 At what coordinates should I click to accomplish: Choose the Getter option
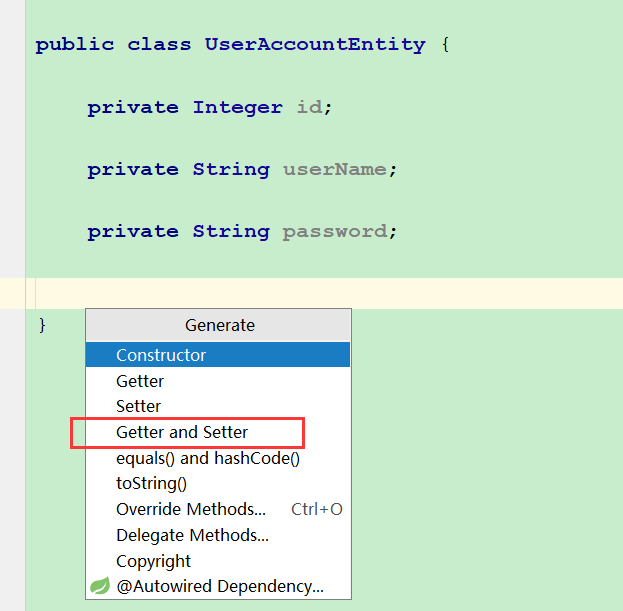click(x=218, y=381)
